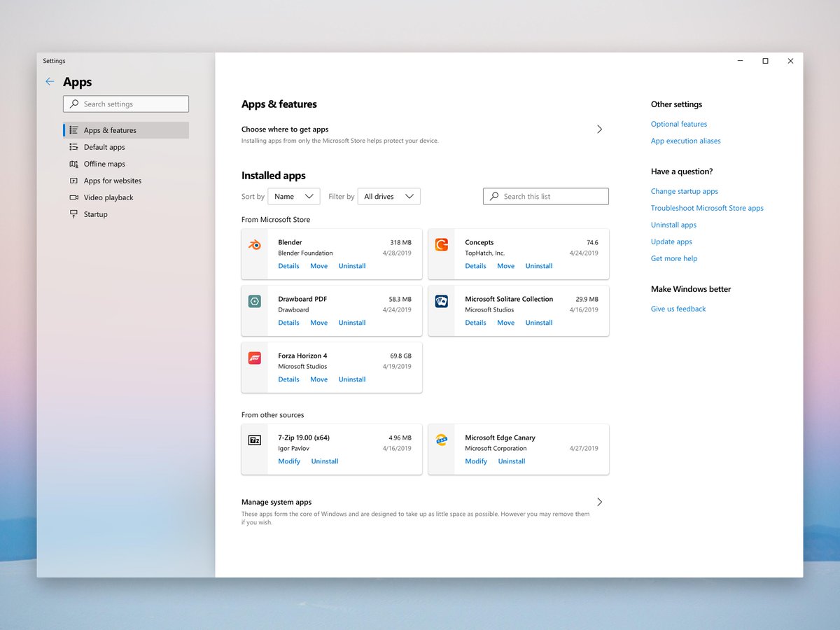Click the 4/27/2019 date on Edge Canary
840x630 pixels.
[584, 448]
